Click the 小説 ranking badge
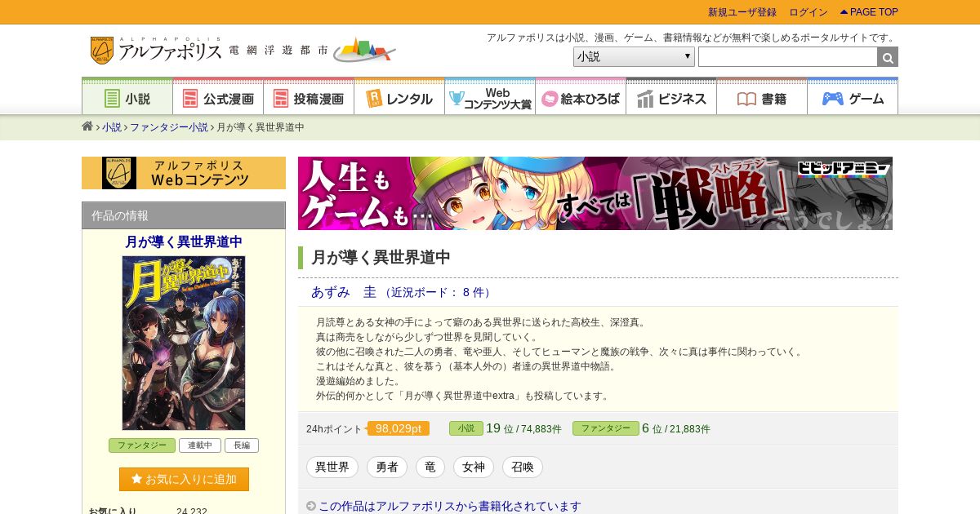This screenshot has height=514, width=980. [466, 428]
